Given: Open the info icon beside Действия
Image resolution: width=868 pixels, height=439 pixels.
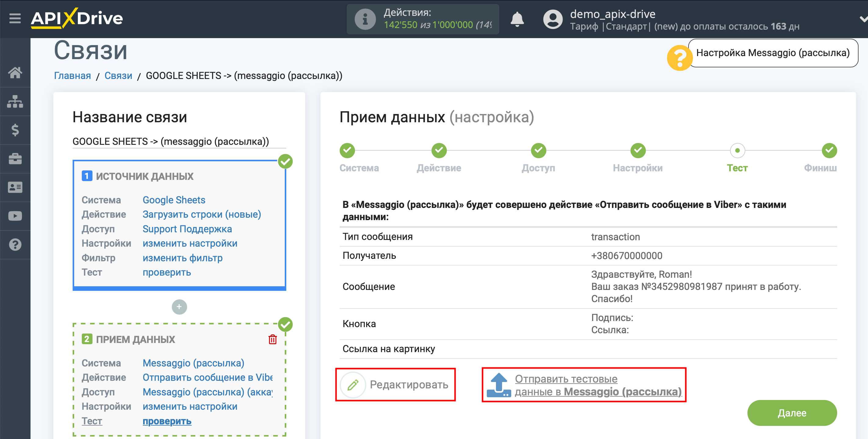Looking at the screenshot, I should (x=365, y=19).
